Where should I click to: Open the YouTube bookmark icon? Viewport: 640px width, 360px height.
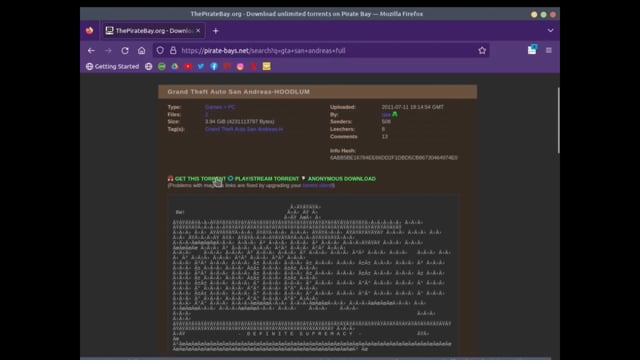click(188, 67)
